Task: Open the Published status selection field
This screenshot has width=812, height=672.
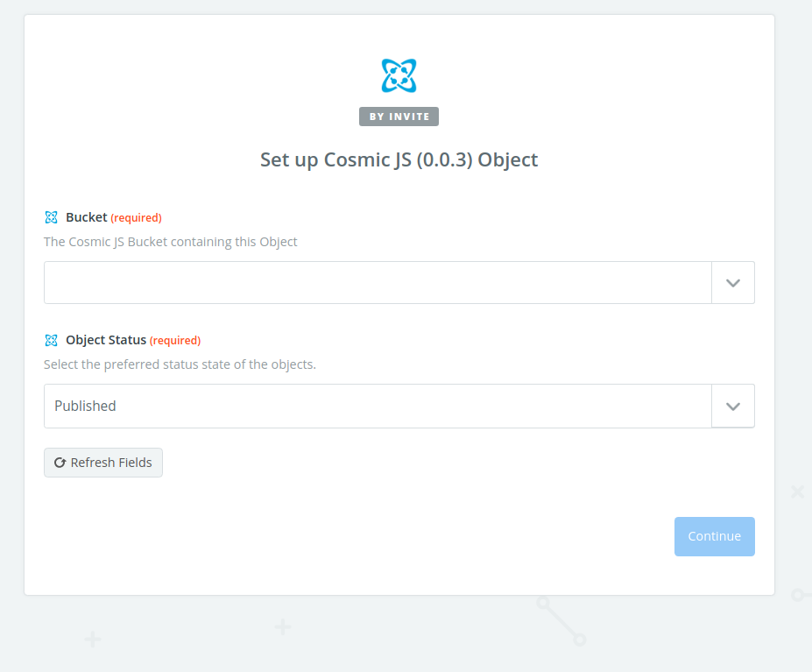Action: coord(378,407)
